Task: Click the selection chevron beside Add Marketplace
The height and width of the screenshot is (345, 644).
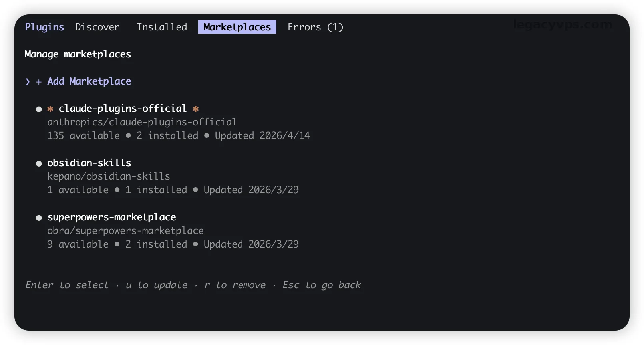Action: point(28,82)
